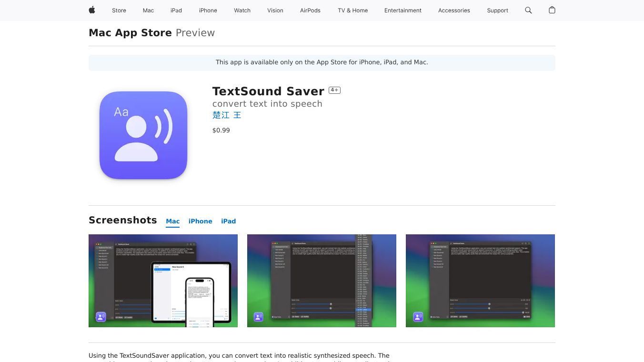Click the 4+ age rating badge
The height and width of the screenshot is (362, 644).
click(335, 90)
